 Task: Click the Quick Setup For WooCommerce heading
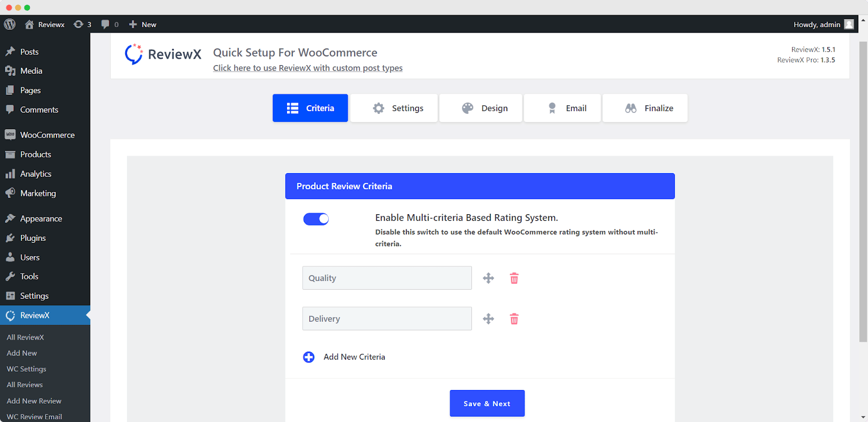tap(295, 53)
